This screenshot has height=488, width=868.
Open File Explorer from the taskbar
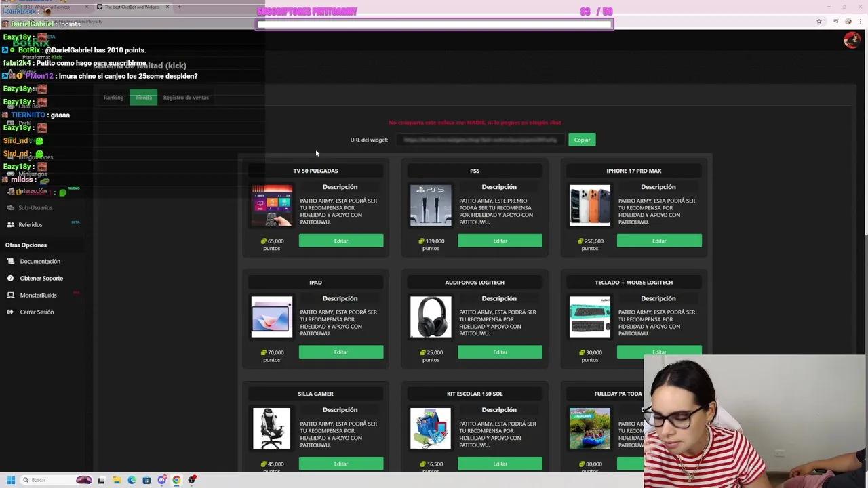(117, 480)
